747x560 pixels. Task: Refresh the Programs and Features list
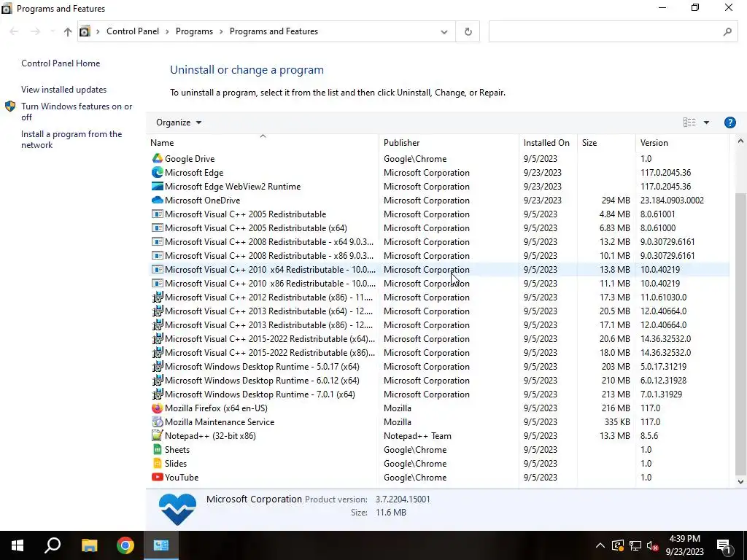468,31
